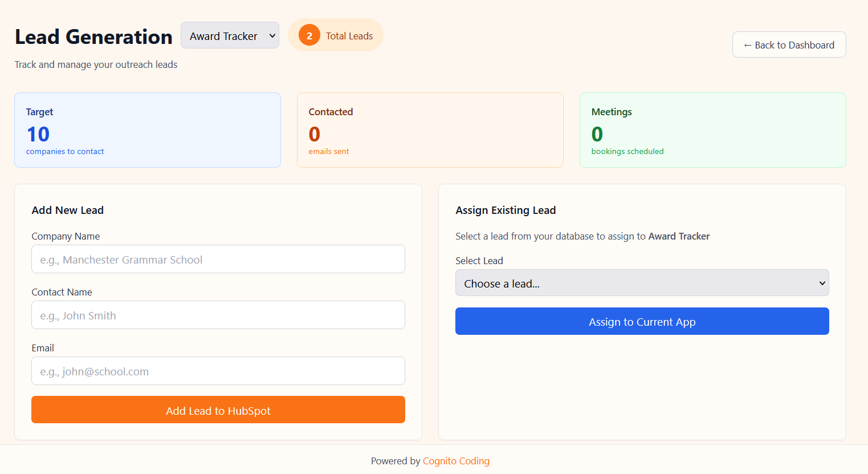This screenshot has width=868, height=474.
Task: Click the Assign Existing Lead heading
Action: click(506, 210)
